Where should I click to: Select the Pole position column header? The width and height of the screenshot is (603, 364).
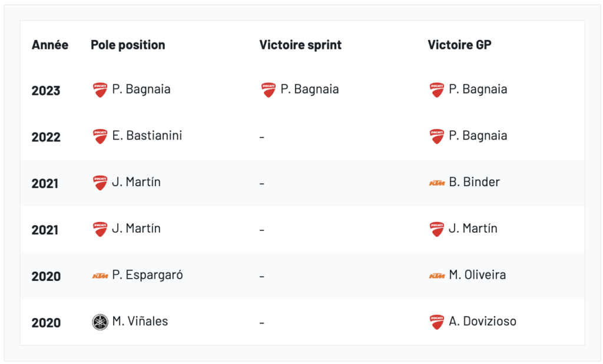pyautogui.click(x=128, y=45)
